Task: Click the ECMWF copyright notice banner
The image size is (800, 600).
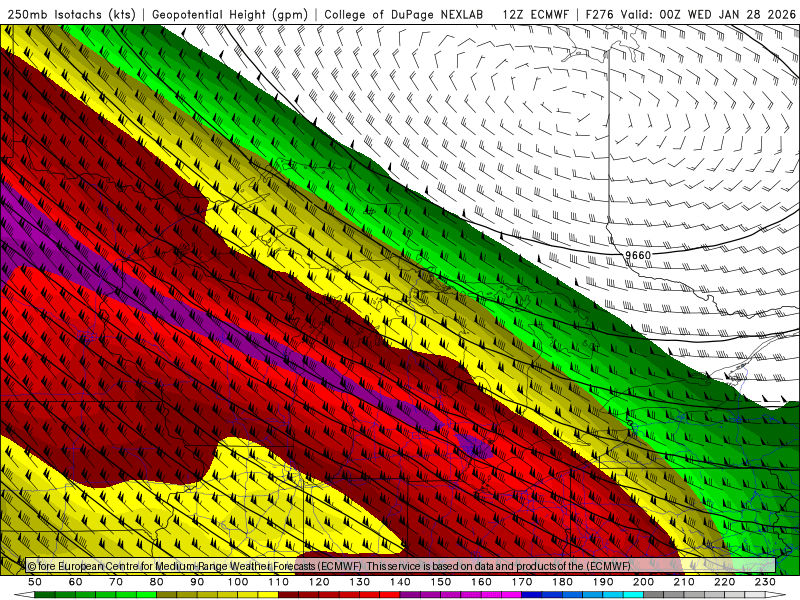Action: (x=401, y=566)
